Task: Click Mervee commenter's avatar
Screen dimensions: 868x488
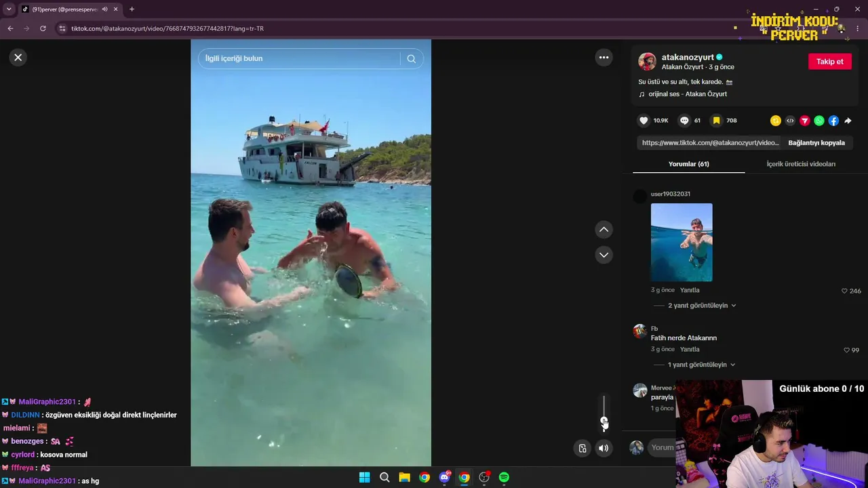Action: tap(639, 390)
